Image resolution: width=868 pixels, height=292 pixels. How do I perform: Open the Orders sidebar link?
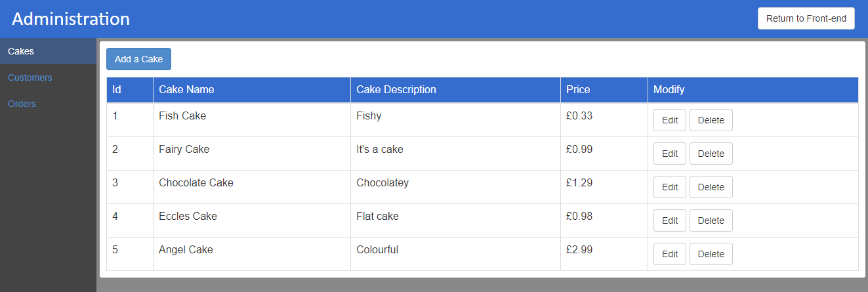(x=22, y=104)
